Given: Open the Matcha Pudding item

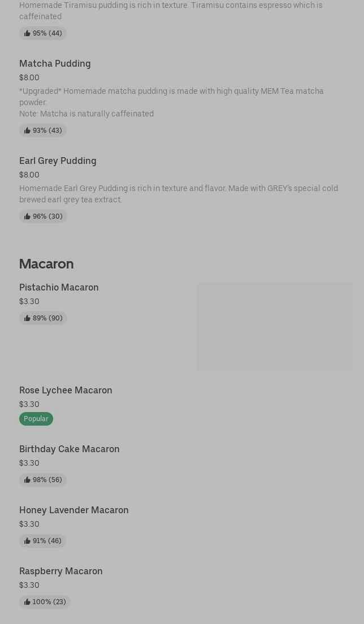Looking at the screenshot, I should click(x=55, y=64).
